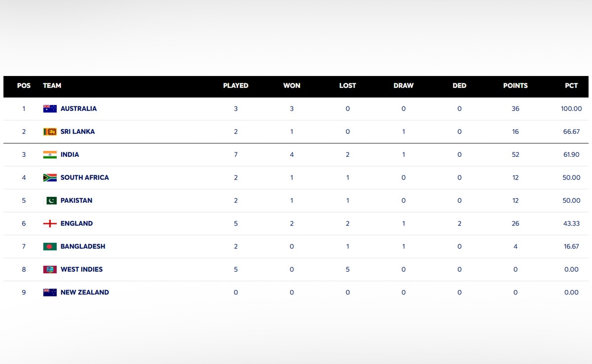Open the SOUTH AFRICA team link

pos(84,178)
